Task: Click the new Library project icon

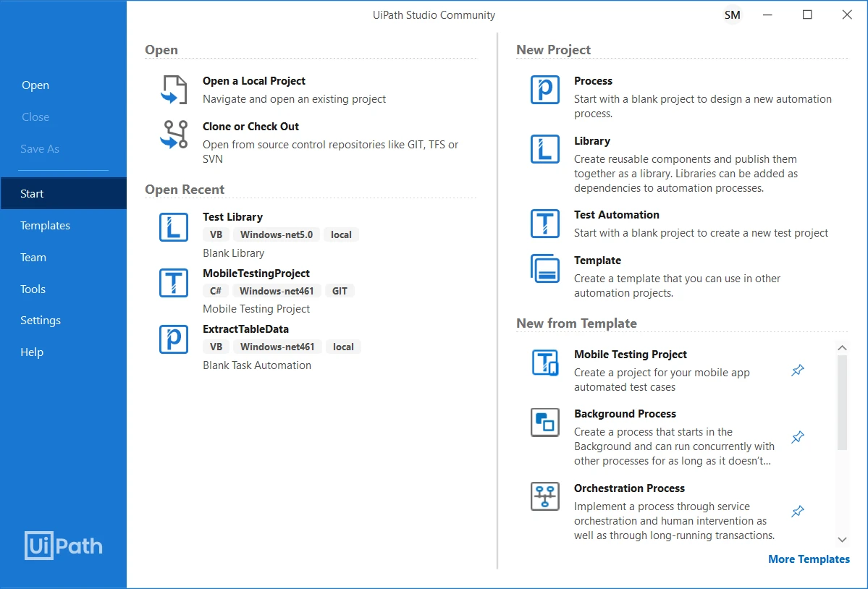Action: [x=544, y=149]
